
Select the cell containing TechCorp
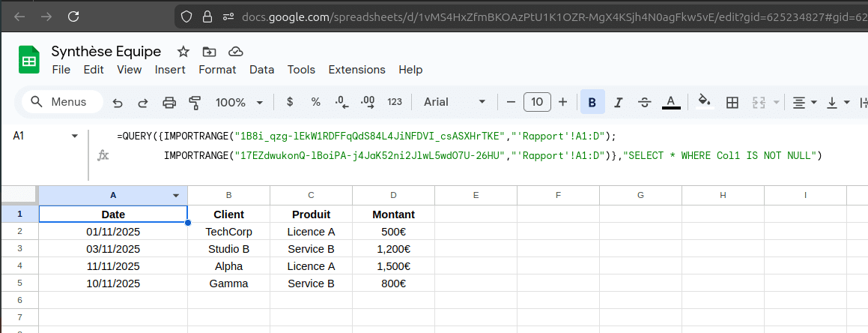228,232
